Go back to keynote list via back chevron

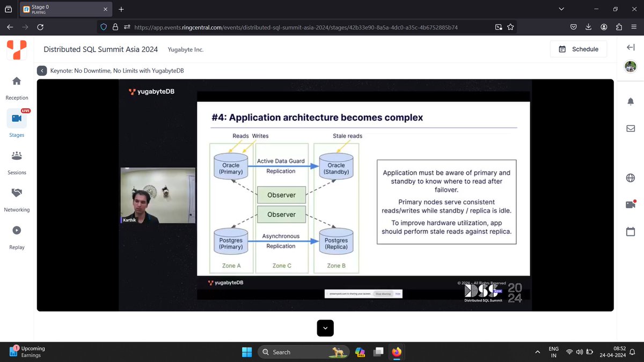tap(42, 70)
